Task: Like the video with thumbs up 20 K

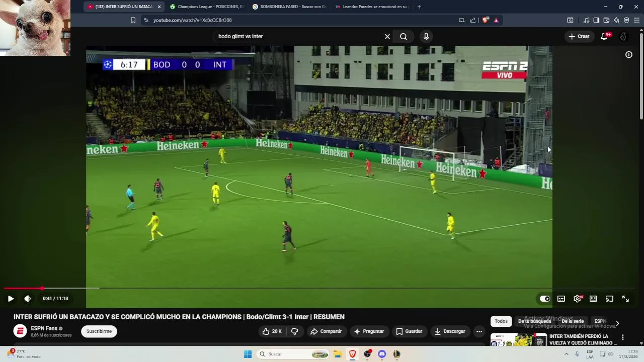Action: 272,331
